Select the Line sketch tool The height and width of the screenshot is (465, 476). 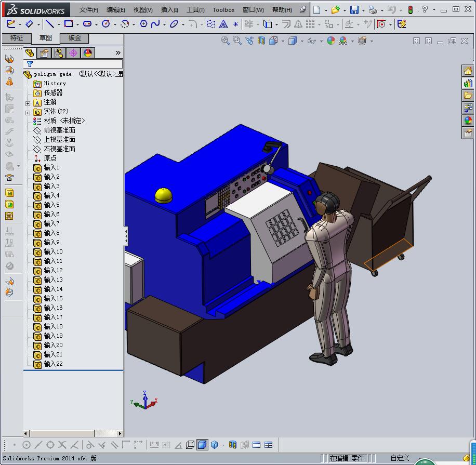49,24
